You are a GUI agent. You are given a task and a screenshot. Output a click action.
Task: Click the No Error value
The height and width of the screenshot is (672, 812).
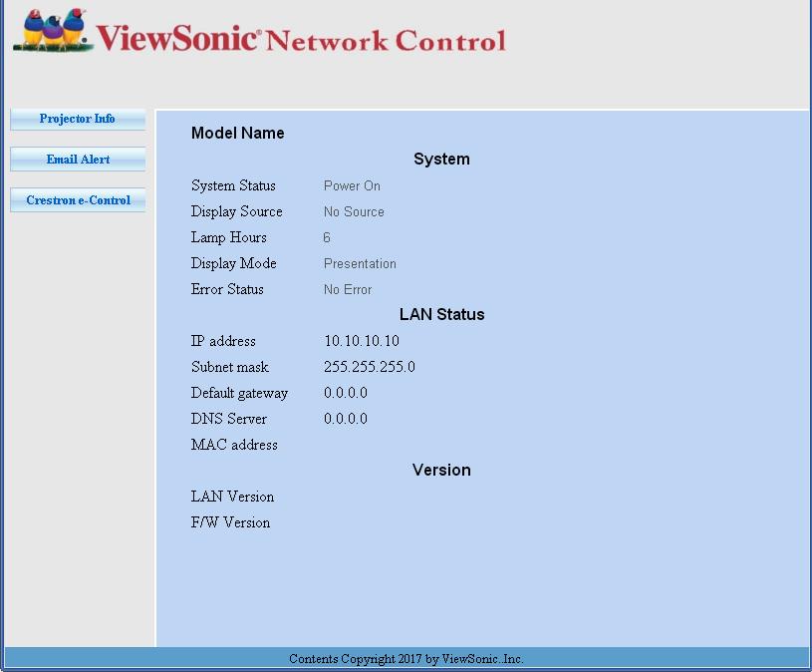348,289
